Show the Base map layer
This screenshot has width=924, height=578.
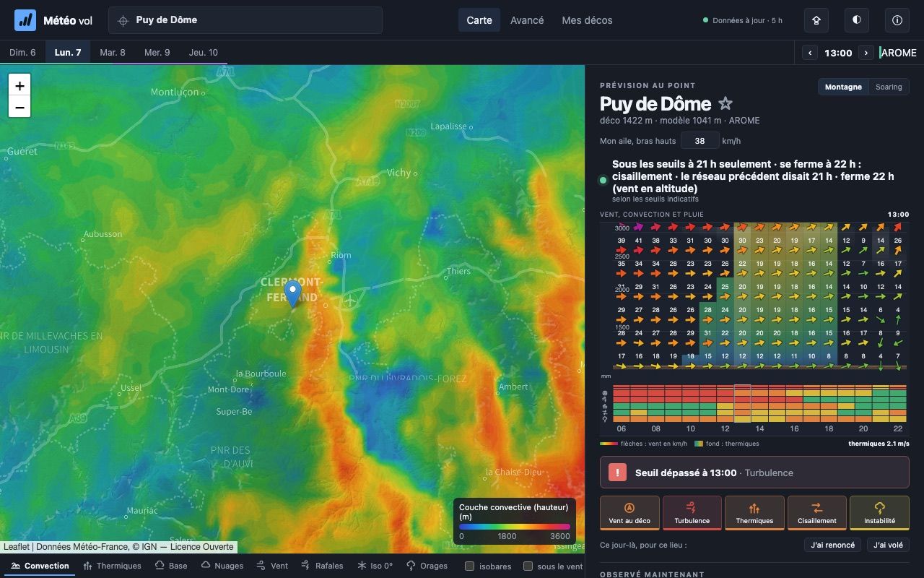pos(170,566)
